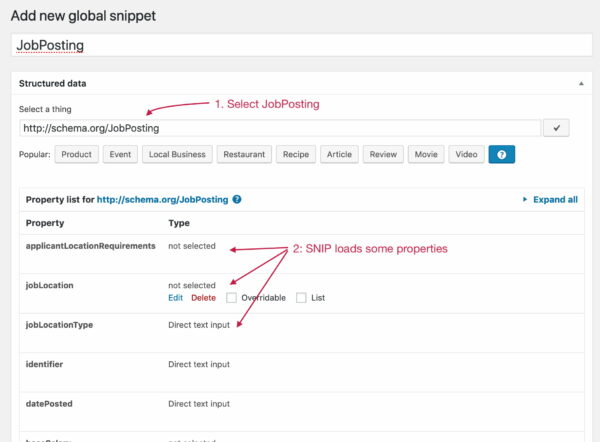Viewport: 600px width, 442px height.
Task: Enable the List checkbox for jobLocation
Action: coord(301,298)
